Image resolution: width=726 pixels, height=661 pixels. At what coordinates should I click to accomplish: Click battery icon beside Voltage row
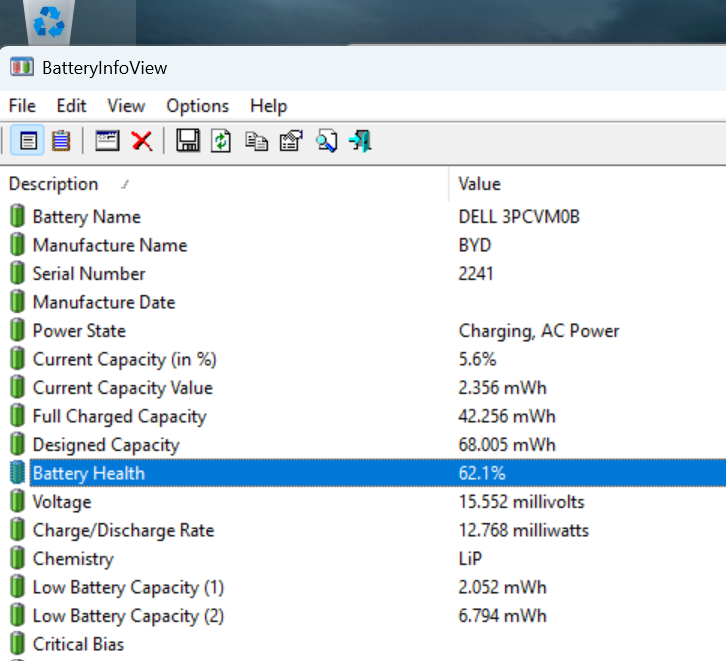tap(17, 501)
